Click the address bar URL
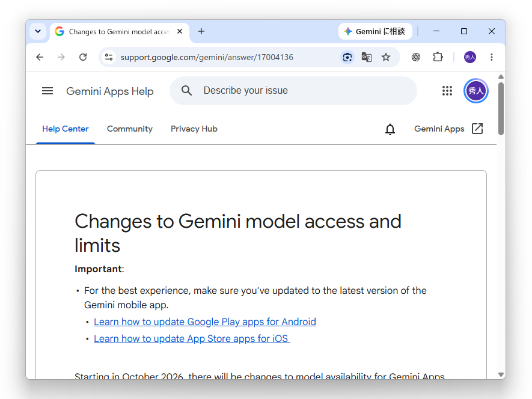 [207, 57]
